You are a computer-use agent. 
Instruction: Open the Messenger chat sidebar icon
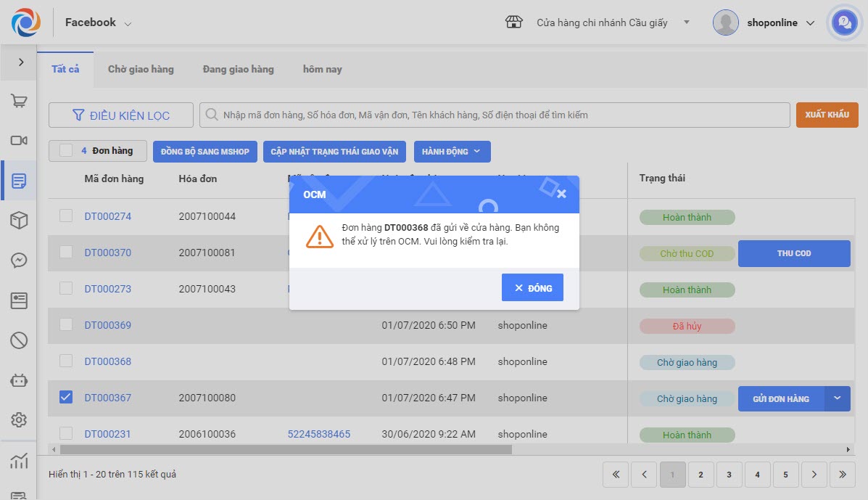pyautogui.click(x=19, y=261)
